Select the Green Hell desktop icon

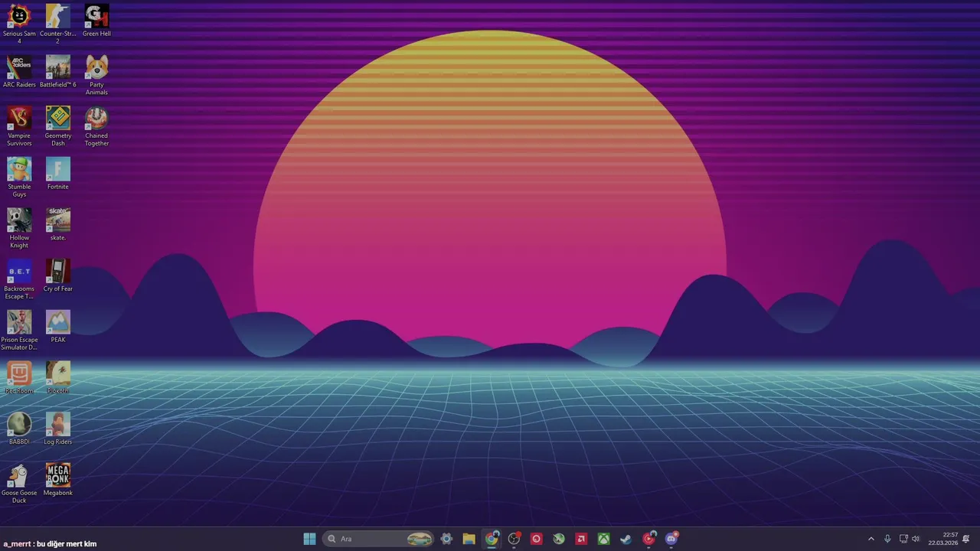(96, 21)
